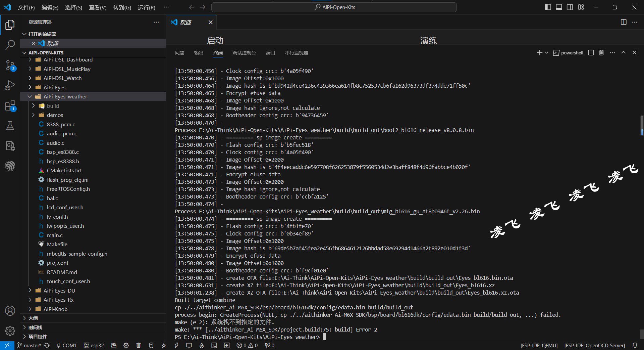Select the COM1 serial port in status bar
The height and width of the screenshot is (350, 644).
[66, 345]
